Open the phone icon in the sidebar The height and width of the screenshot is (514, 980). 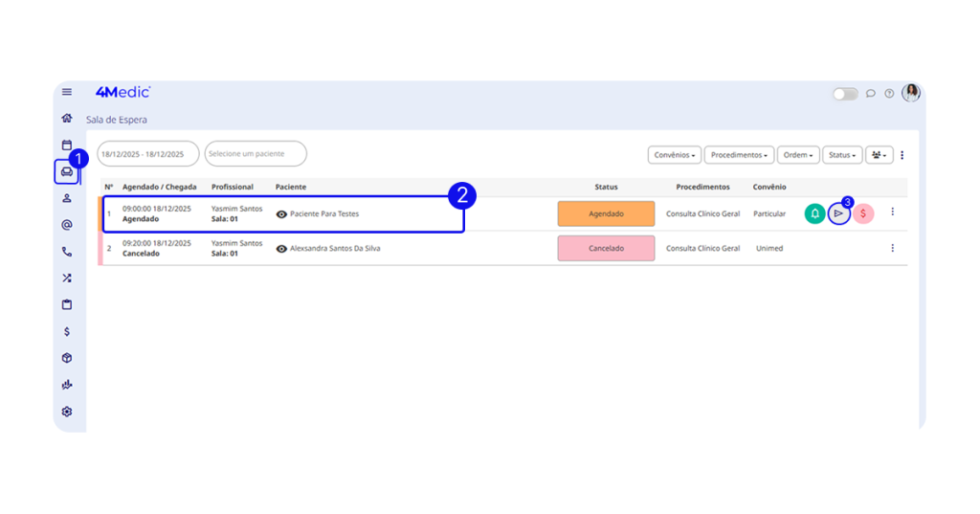point(67,252)
